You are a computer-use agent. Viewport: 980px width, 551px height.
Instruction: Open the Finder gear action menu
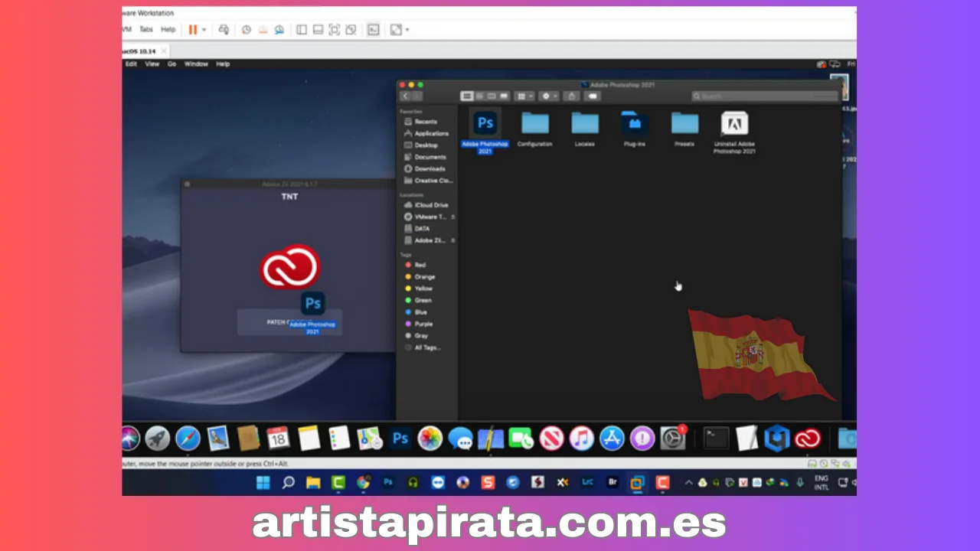549,96
